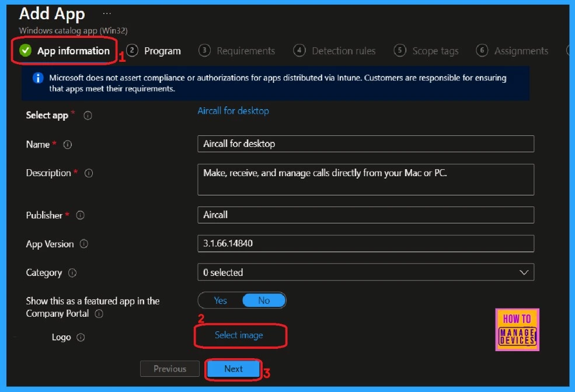Screen dimensions: 575x392
Task: Click the Publisher input field
Action: coord(365,215)
